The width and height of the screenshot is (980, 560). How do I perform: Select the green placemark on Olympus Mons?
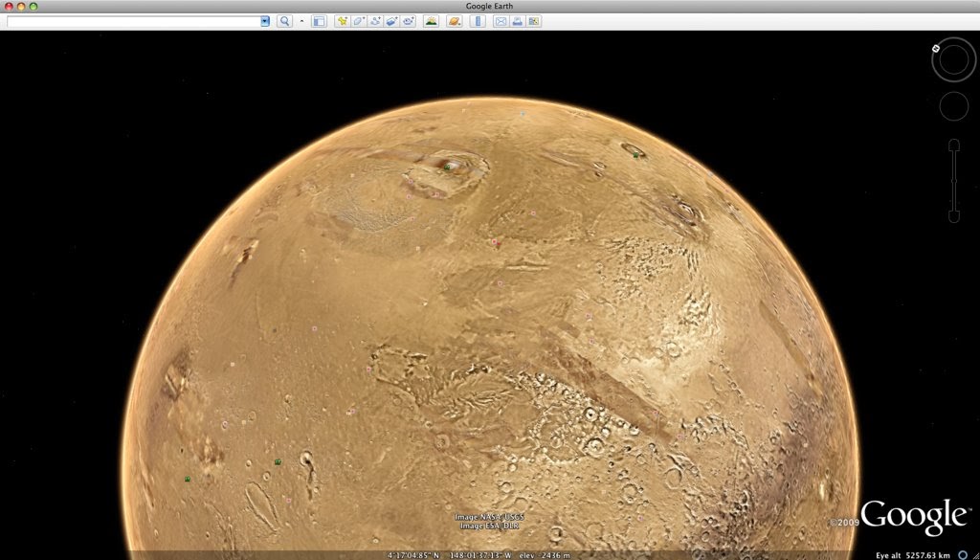(446, 167)
